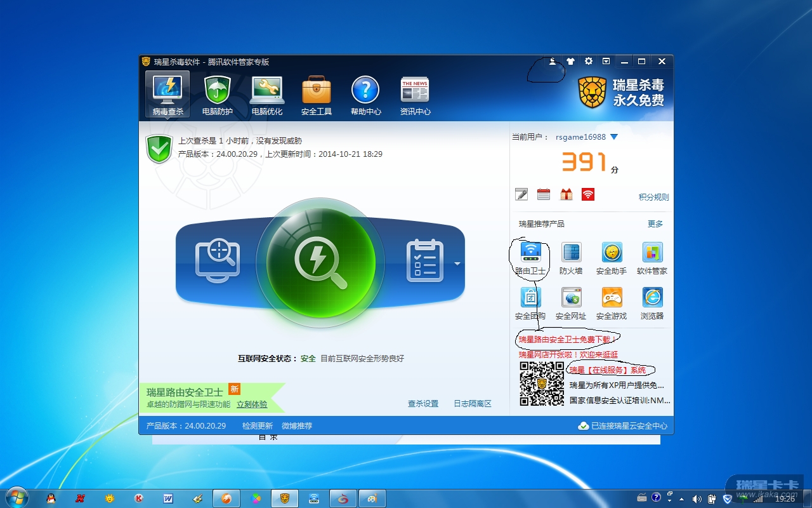This screenshot has height=508, width=812.
Task: Click the paint palette icon in the taskbar
Action: [372, 498]
